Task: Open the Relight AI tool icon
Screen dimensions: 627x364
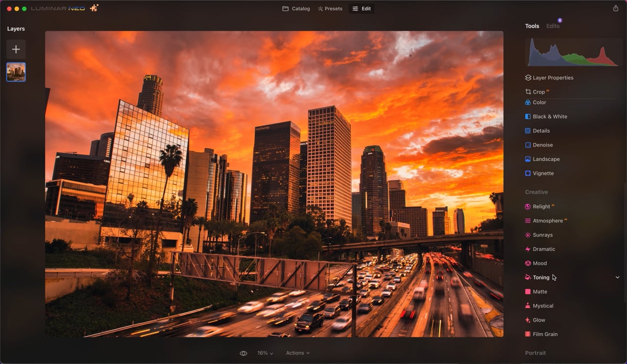Action: [528, 207]
